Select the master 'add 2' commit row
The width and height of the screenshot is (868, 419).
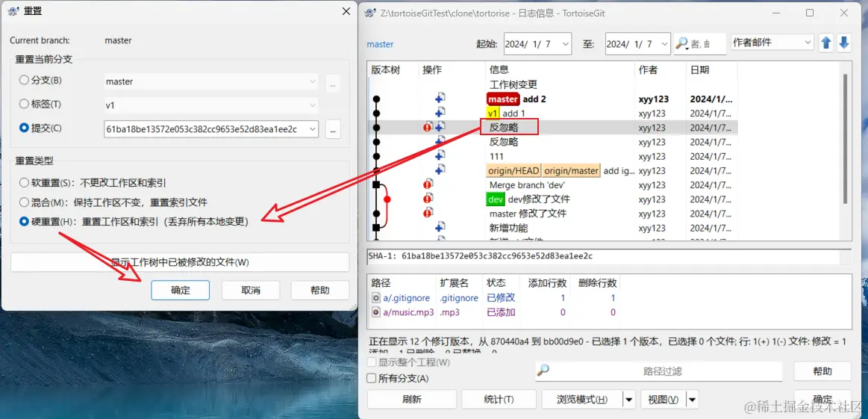tap(552, 99)
